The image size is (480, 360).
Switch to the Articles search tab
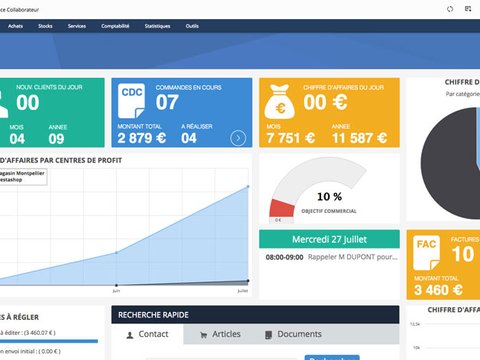coord(220,334)
